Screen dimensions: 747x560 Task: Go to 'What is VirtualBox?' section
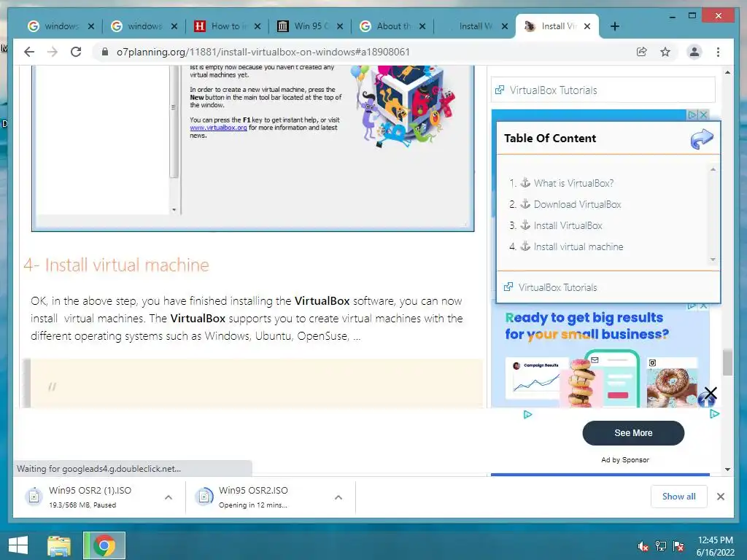[573, 183]
